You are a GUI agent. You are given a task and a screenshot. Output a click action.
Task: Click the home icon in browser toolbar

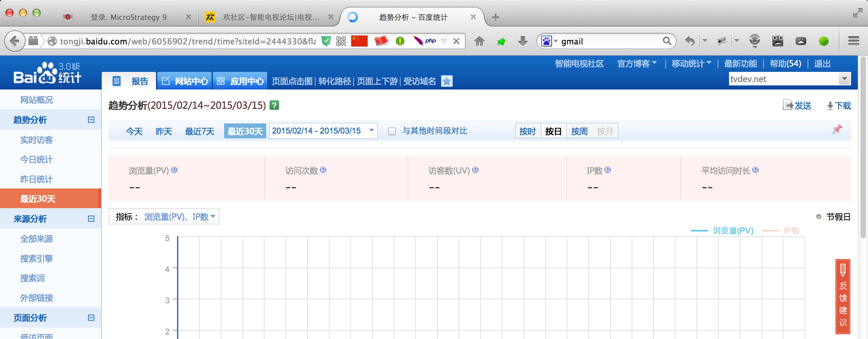click(479, 41)
